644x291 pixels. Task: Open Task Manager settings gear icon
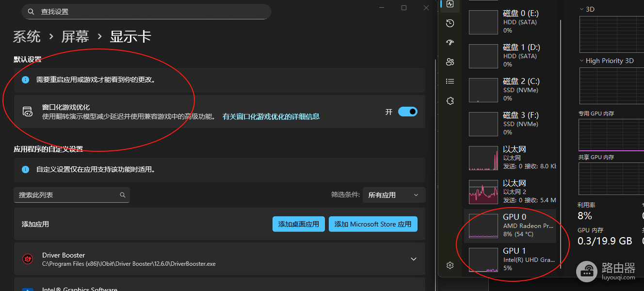pyautogui.click(x=450, y=265)
